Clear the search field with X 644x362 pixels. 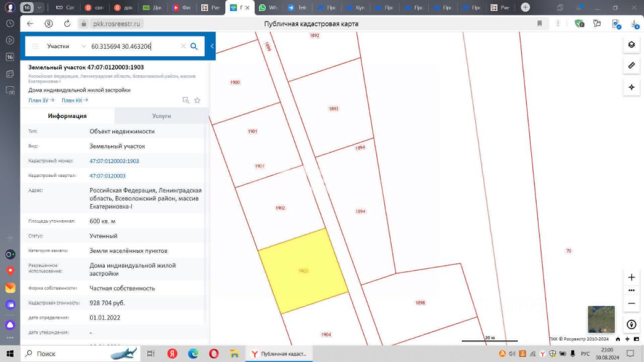tap(183, 46)
